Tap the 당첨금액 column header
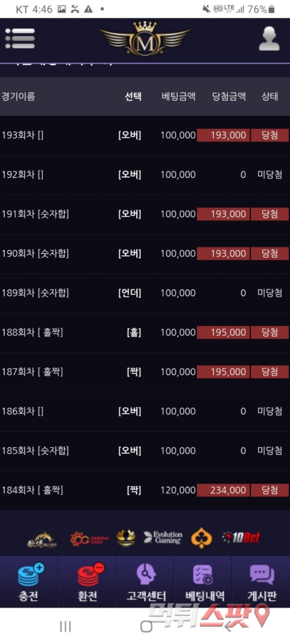Screen dimensions: 290x644 229,97
